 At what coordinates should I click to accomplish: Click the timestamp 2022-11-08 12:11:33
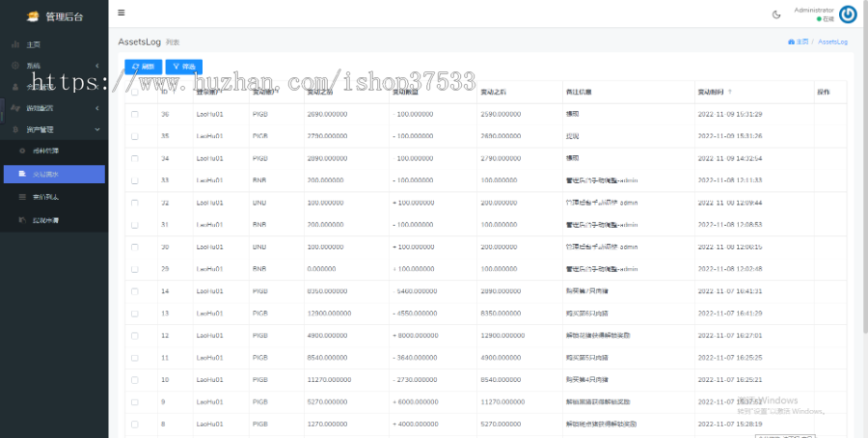click(x=730, y=180)
